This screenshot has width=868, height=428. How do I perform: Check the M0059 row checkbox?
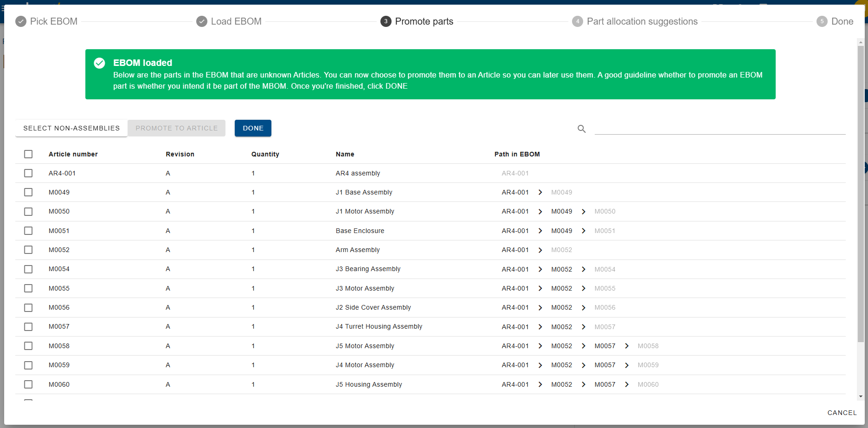28,365
